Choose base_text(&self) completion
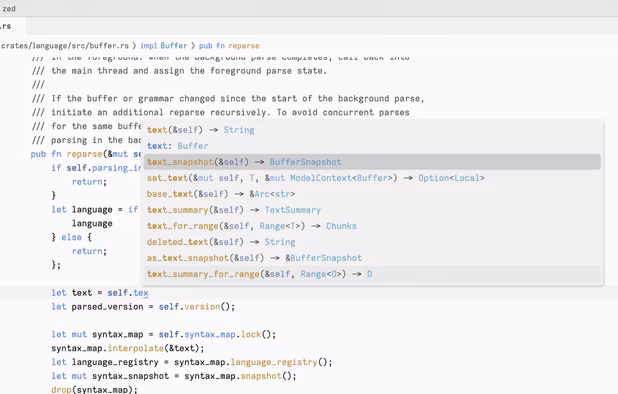The width and height of the screenshot is (618, 394). coord(372,194)
